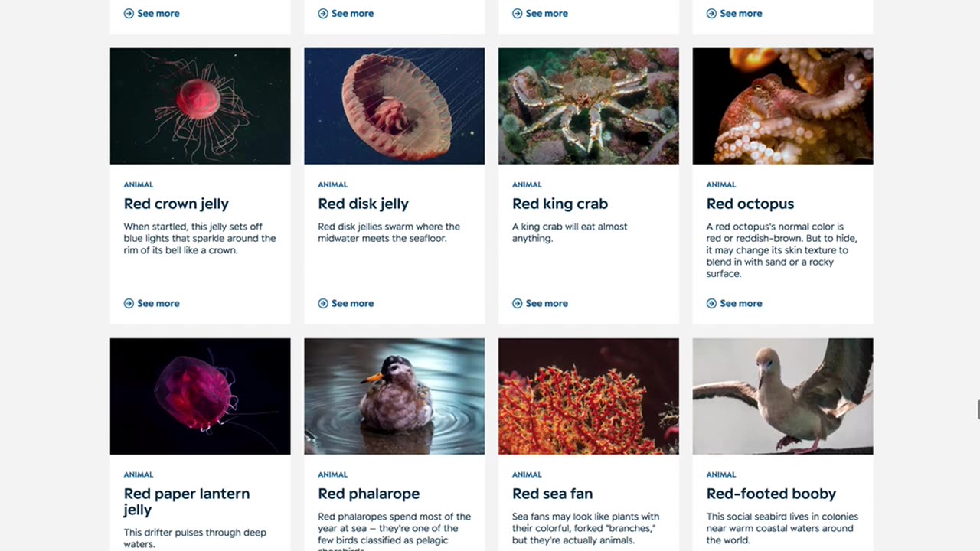This screenshot has width=980, height=551.
Task: Visit the Red-footed booby title link
Action: (x=771, y=494)
